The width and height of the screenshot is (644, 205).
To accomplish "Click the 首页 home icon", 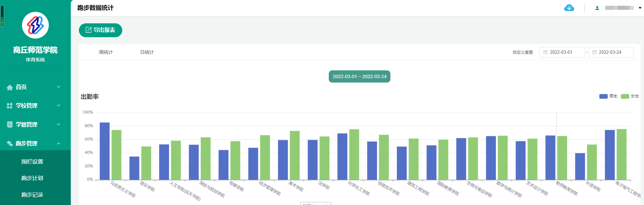I will [x=10, y=87].
